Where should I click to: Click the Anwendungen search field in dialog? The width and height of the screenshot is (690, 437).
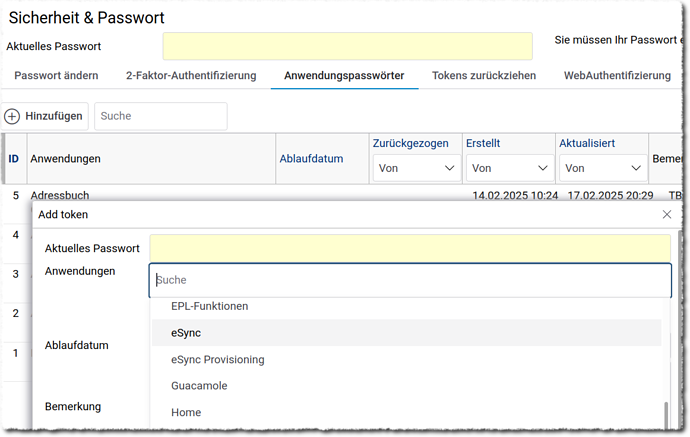[410, 280]
